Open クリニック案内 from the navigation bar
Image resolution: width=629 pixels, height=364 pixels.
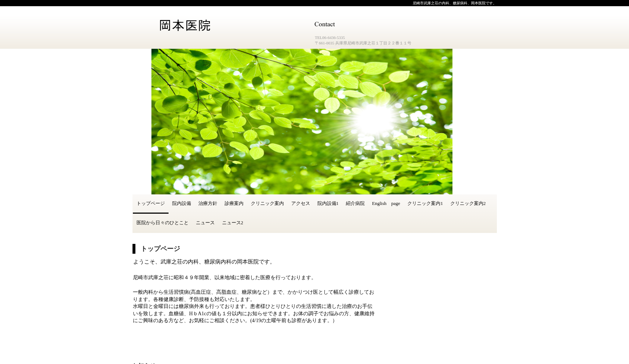click(267, 203)
